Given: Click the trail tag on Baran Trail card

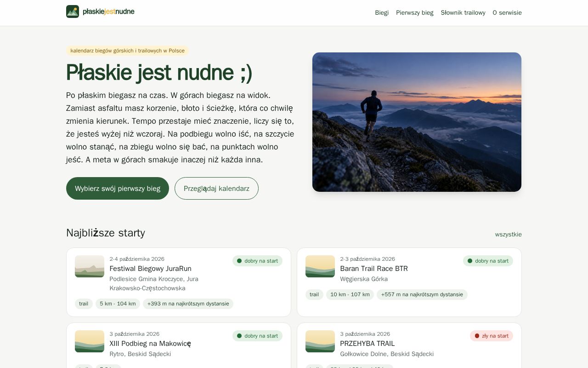Looking at the screenshot, I should [314, 294].
